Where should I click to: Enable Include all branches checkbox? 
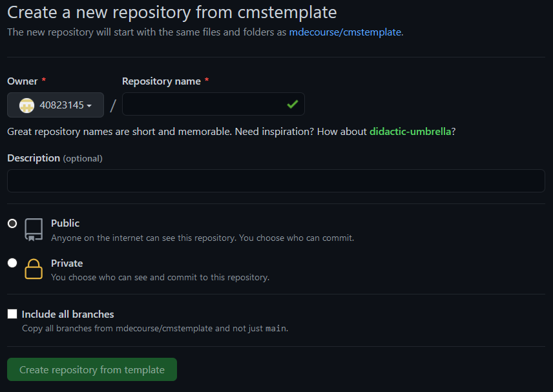pos(12,314)
